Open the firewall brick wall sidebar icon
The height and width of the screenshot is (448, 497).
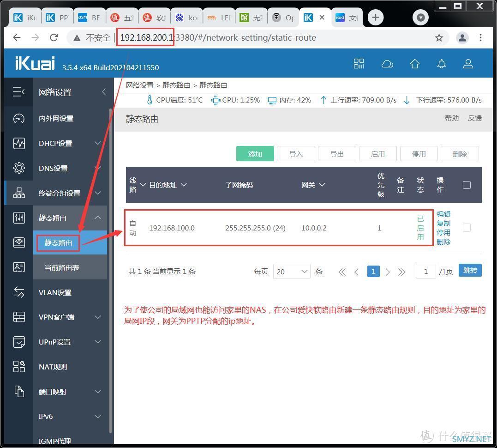[19, 317]
